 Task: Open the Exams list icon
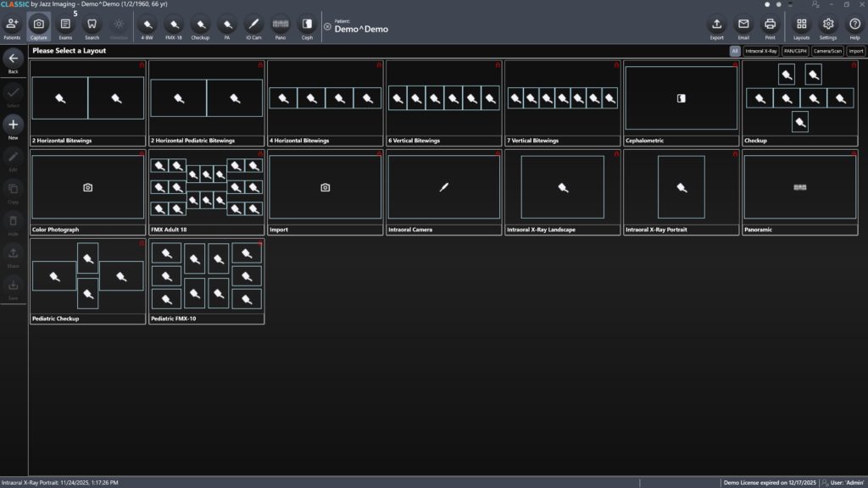click(65, 28)
